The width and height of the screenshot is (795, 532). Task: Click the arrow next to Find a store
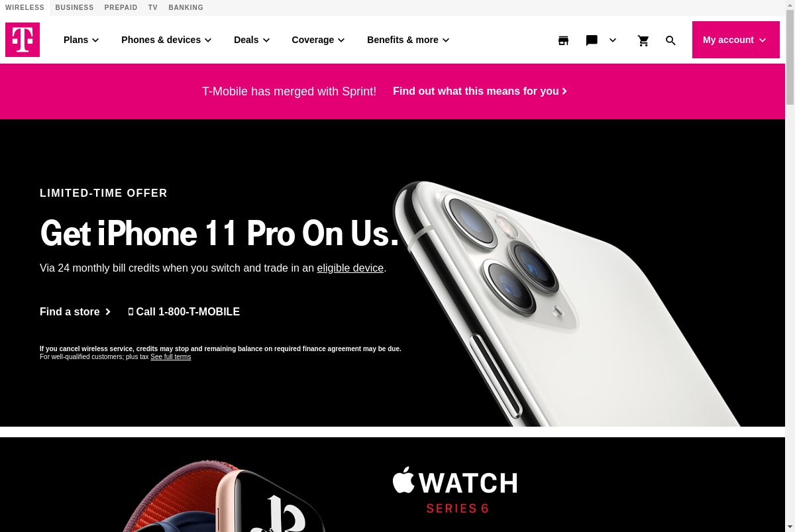pos(108,311)
